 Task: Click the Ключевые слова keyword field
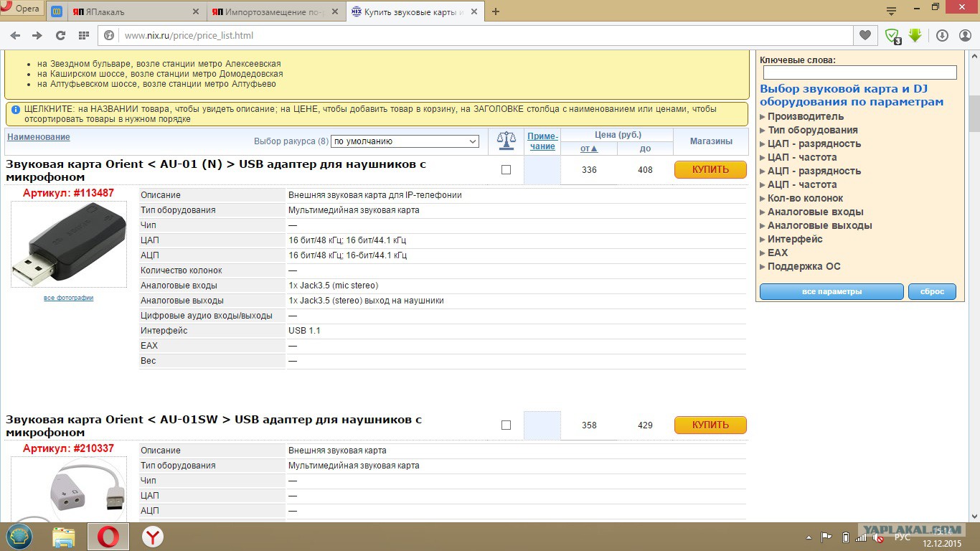859,72
